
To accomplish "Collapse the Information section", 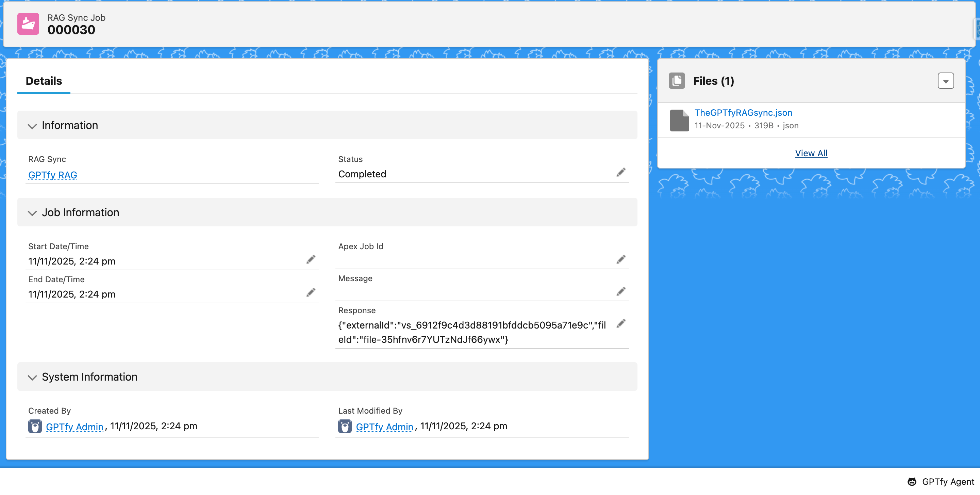I will pyautogui.click(x=32, y=126).
